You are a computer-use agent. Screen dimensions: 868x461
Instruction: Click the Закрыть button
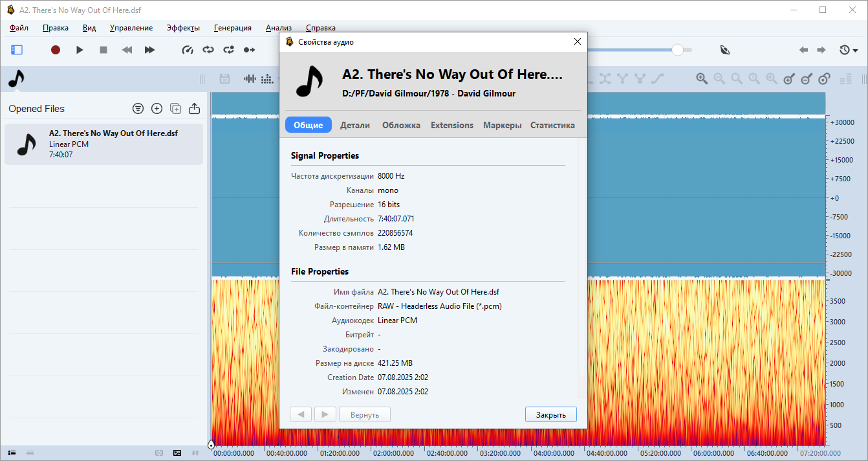(x=551, y=414)
